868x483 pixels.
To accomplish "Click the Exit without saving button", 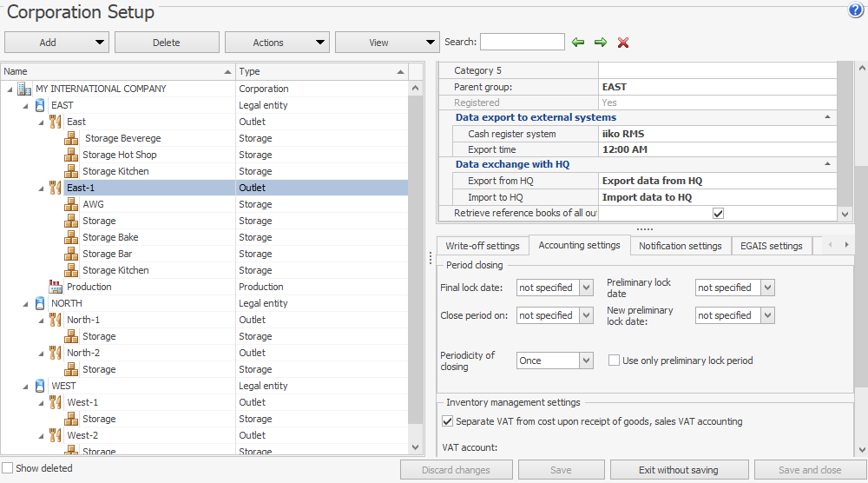I will click(x=679, y=470).
